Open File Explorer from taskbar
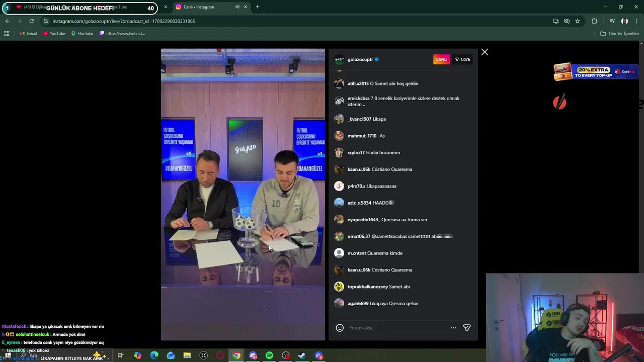 [x=187, y=355]
